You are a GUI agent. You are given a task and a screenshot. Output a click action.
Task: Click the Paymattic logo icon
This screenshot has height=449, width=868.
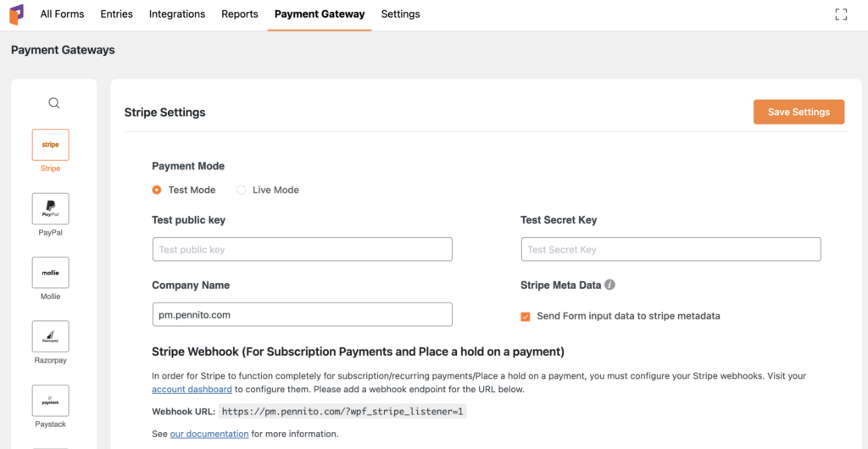pos(16,14)
